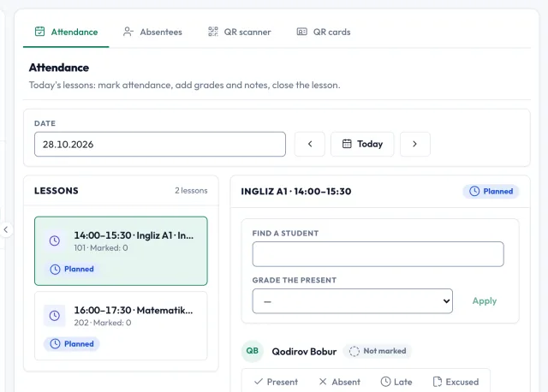The height and width of the screenshot is (392, 548).
Task: Click the Attendance calendar-check icon
Action: pyautogui.click(x=40, y=32)
